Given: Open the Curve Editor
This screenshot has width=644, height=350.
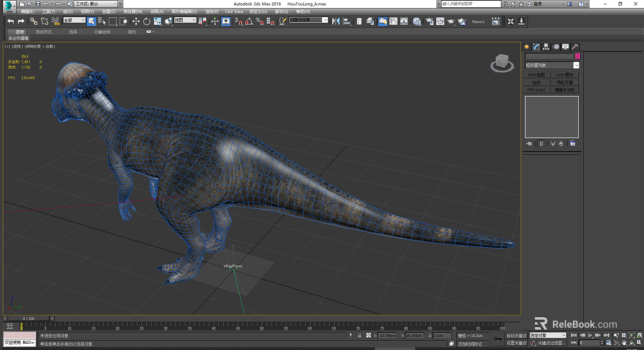Looking at the screenshot, I should (394, 21).
